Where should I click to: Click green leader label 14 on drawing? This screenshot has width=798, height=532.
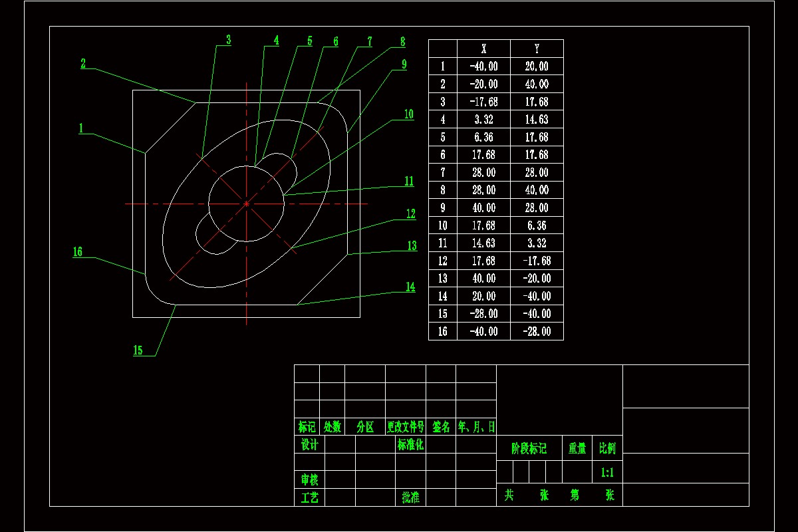(x=410, y=287)
